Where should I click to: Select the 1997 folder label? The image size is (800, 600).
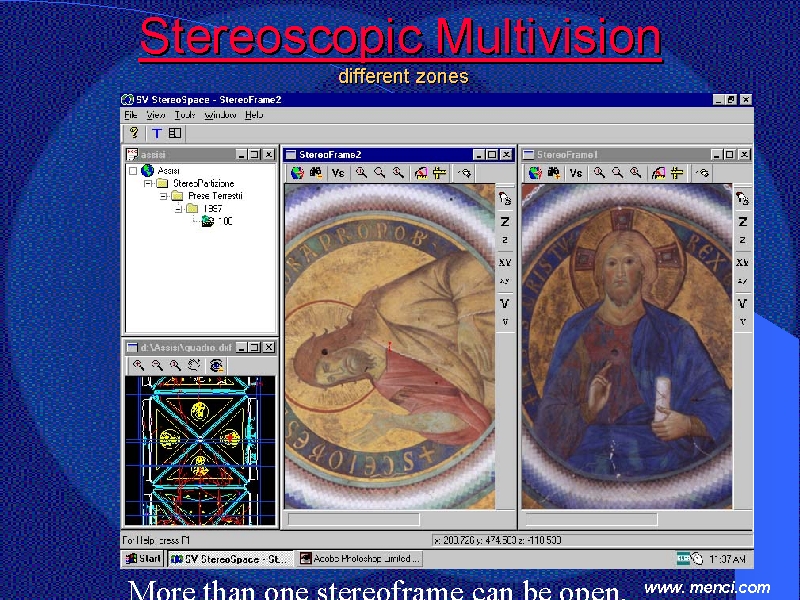(213, 208)
